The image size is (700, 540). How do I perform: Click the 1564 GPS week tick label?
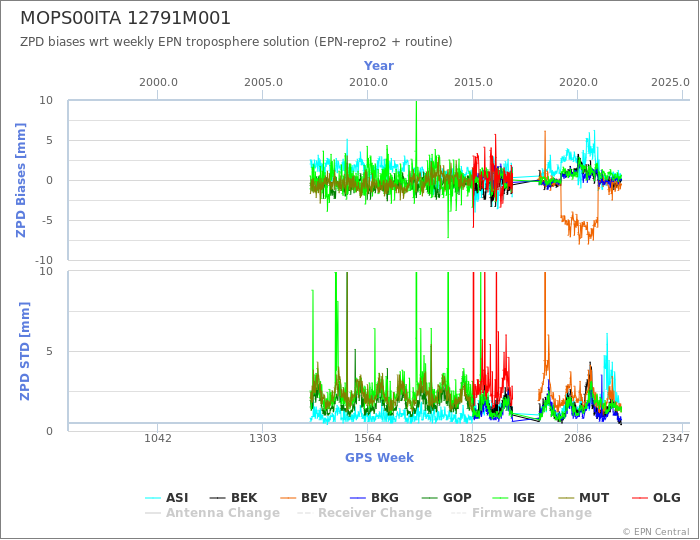pyautogui.click(x=367, y=438)
